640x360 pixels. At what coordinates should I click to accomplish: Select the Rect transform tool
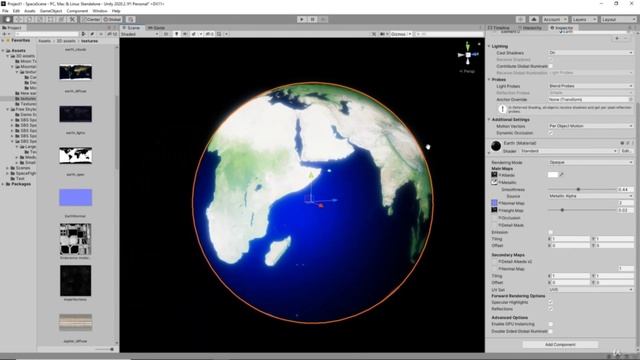coord(51,19)
